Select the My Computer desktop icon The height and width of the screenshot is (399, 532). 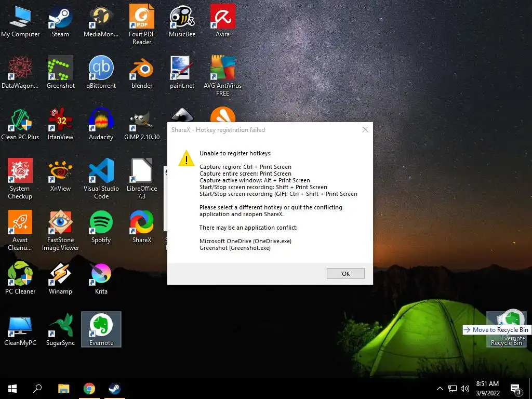pos(20,21)
